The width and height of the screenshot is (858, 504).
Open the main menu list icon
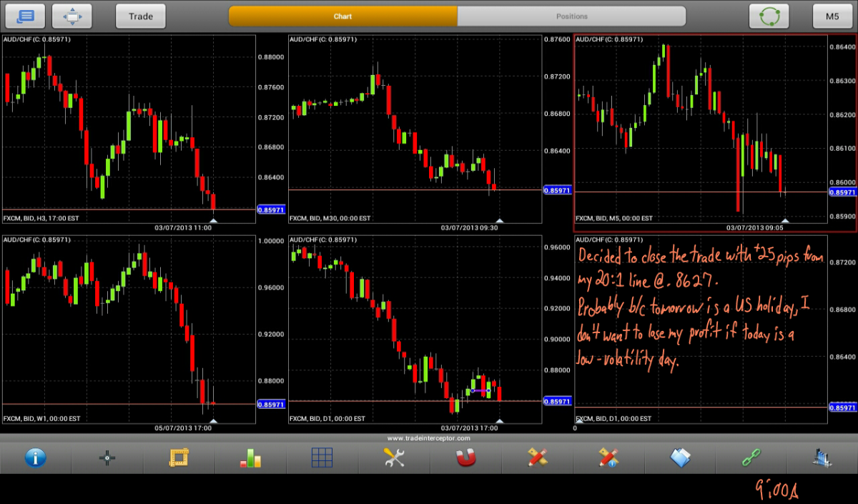[25, 16]
